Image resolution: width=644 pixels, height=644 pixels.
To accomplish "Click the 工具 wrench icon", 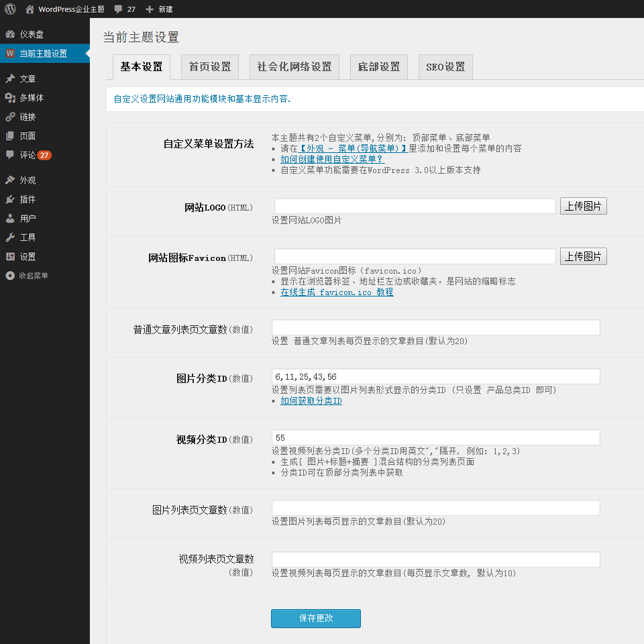I will click(x=10, y=237).
